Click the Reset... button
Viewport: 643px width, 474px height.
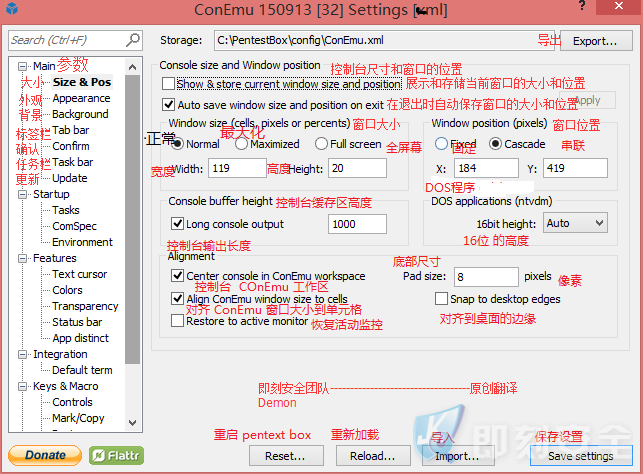[286, 456]
